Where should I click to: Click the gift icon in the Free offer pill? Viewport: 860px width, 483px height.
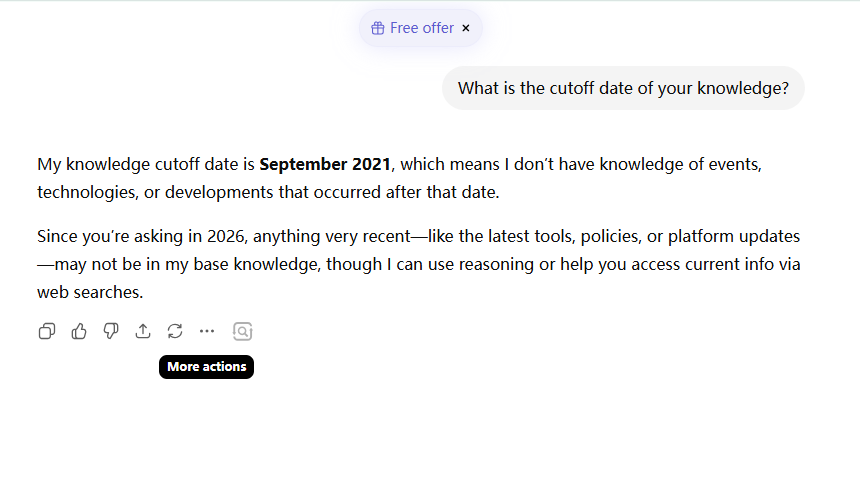[x=378, y=28]
